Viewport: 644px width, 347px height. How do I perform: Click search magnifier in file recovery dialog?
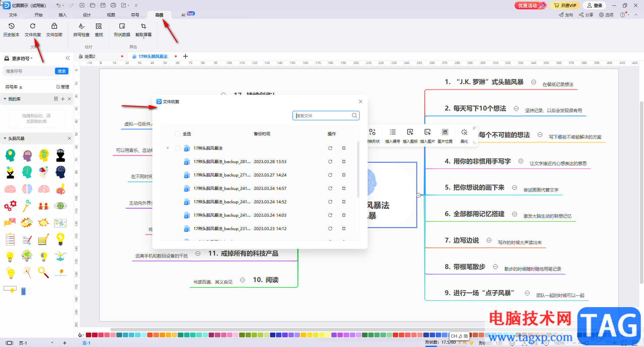(x=354, y=116)
